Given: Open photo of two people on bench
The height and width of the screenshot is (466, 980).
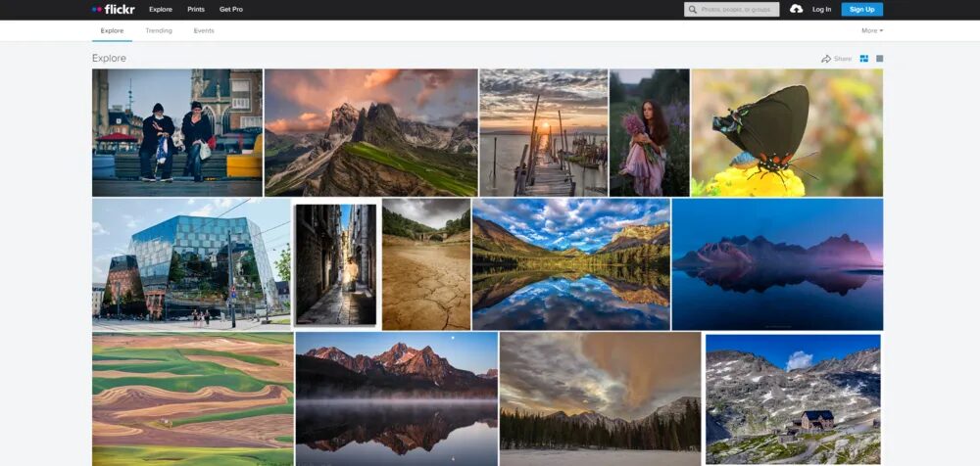Looking at the screenshot, I should (176, 132).
